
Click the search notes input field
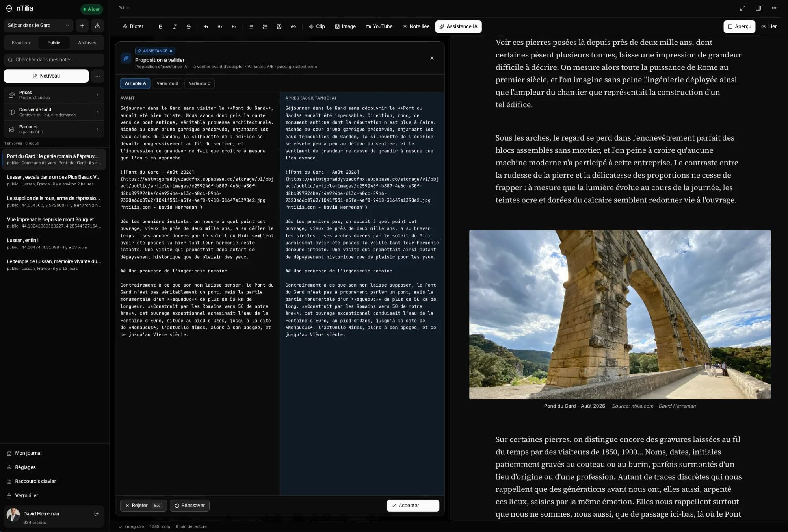[54, 60]
